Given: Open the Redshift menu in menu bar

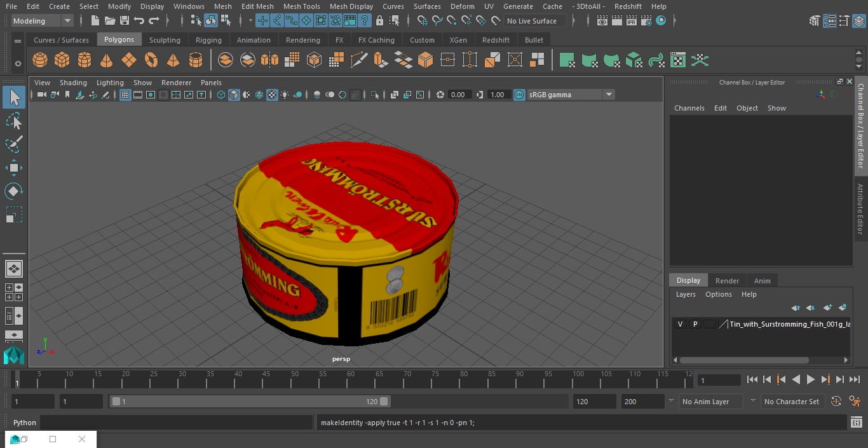Looking at the screenshot, I should 628,6.
